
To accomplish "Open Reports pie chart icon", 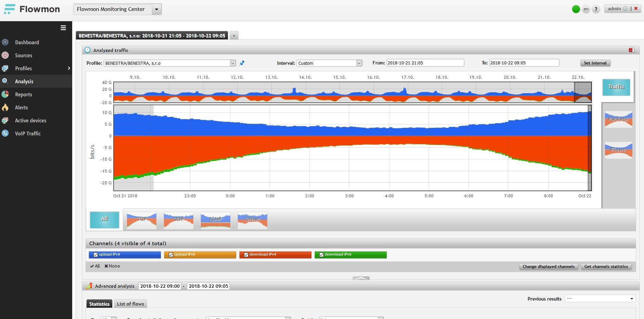I will 5,95.
